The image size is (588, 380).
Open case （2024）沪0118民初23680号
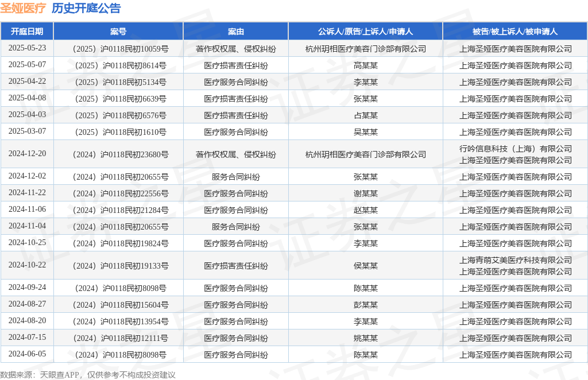[118, 154]
